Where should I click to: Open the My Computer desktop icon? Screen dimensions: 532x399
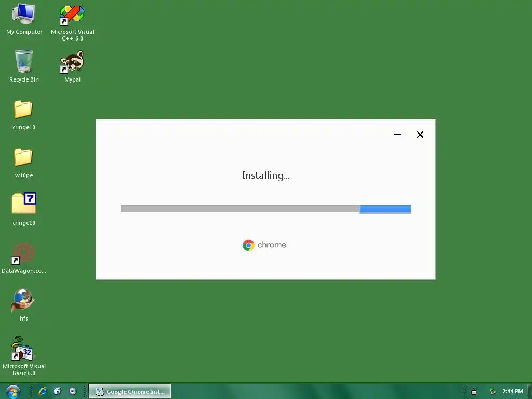coord(24,19)
